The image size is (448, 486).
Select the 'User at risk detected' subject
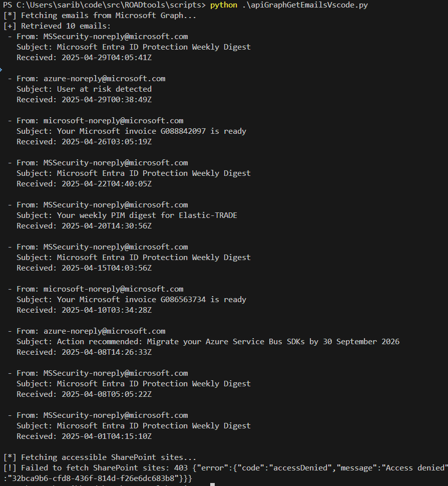coord(104,89)
